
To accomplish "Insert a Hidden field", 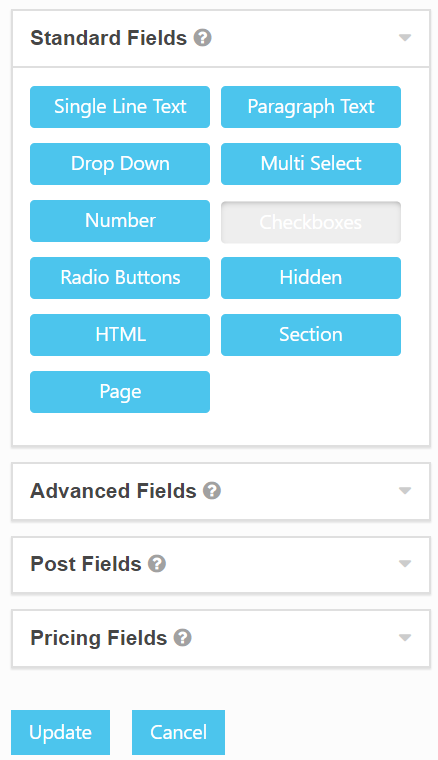I will (x=311, y=278).
